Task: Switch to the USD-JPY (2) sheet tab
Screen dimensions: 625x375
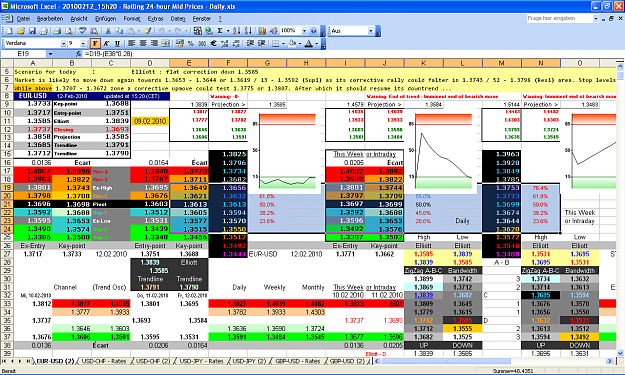Action: click(x=249, y=361)
